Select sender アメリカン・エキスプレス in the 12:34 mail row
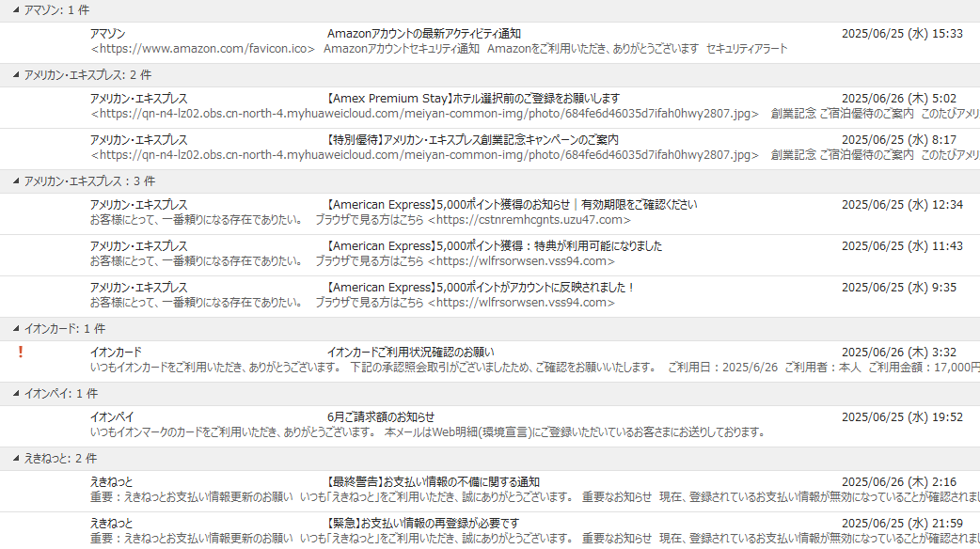 [139, 205]
